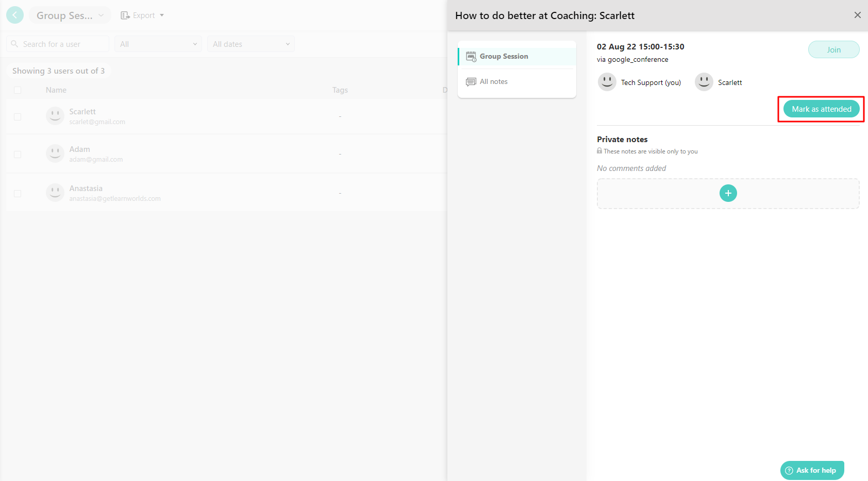Check the checkbox next to Scarlett
Screen dimensions: 868x481
[18, 116]
